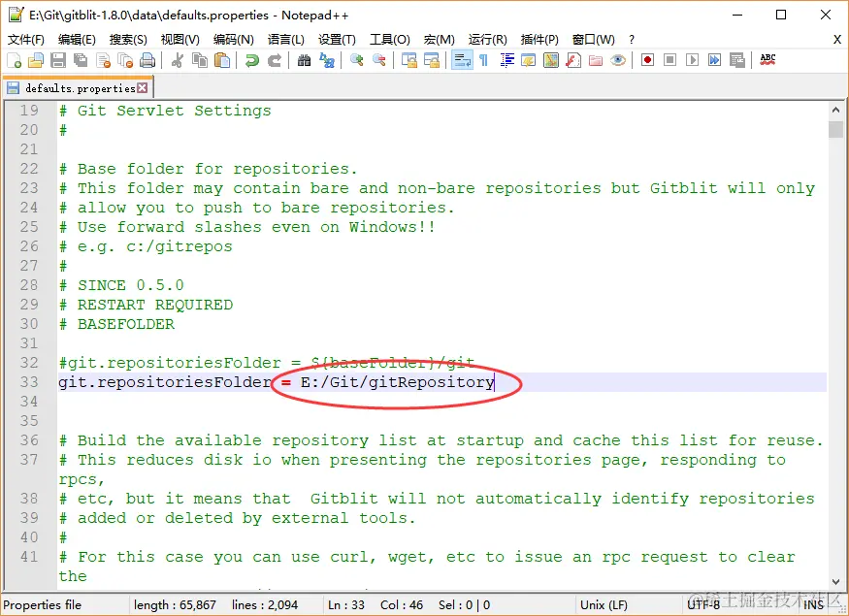Open the ? help menu
The width and height of the screenshot is (849, 616).
632,40
